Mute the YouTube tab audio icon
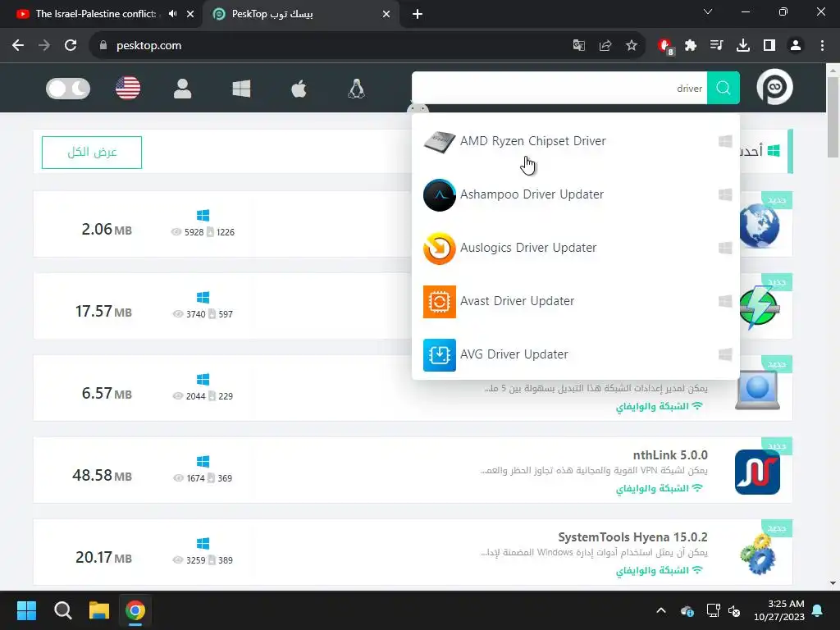840x630 pixels. [x=172, y=14]
